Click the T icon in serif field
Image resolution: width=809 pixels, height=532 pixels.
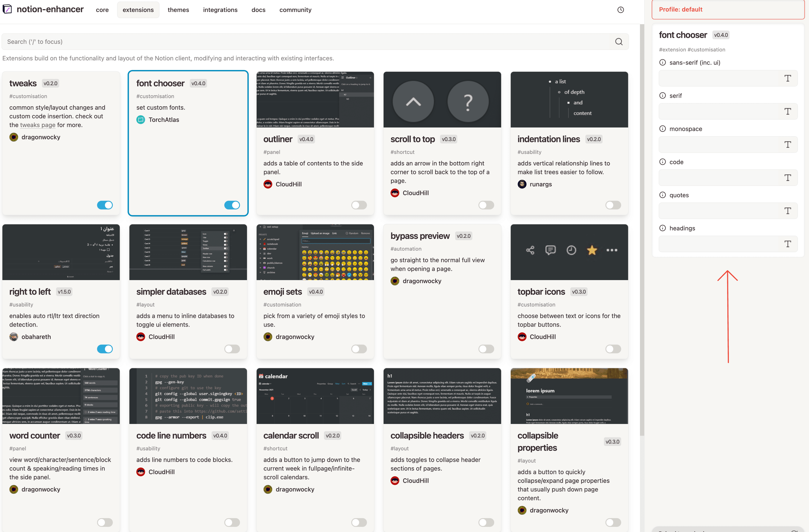click(x=788, y=111)
